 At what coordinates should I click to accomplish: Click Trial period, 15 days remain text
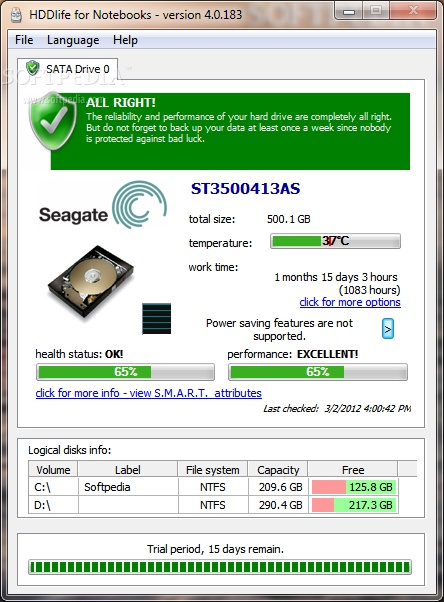pos(215,549)
